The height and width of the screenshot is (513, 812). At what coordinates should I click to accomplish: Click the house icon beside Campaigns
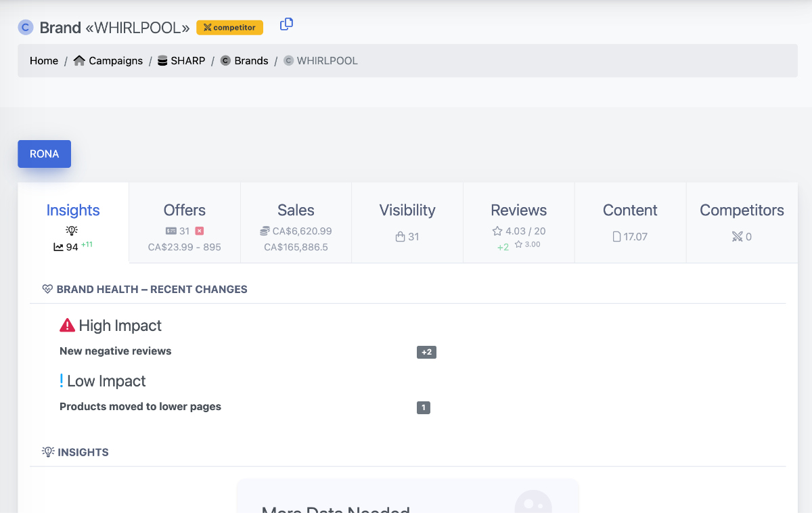79,61
